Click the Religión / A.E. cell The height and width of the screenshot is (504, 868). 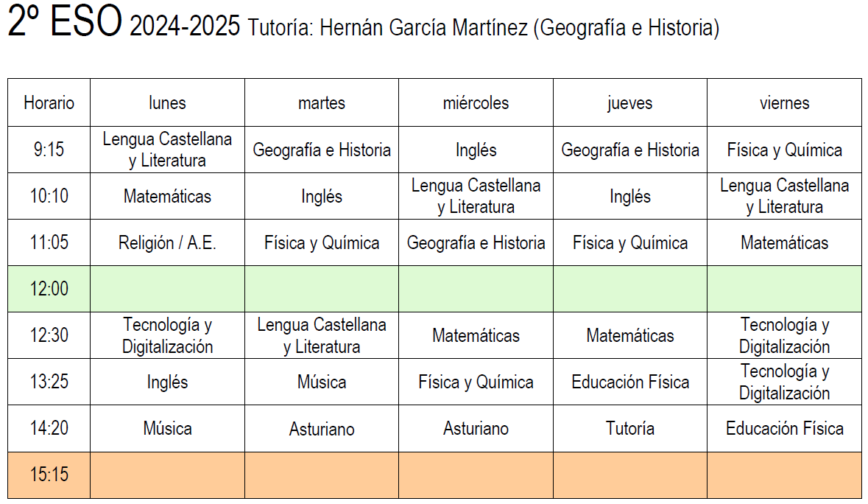tap(167, 243)
